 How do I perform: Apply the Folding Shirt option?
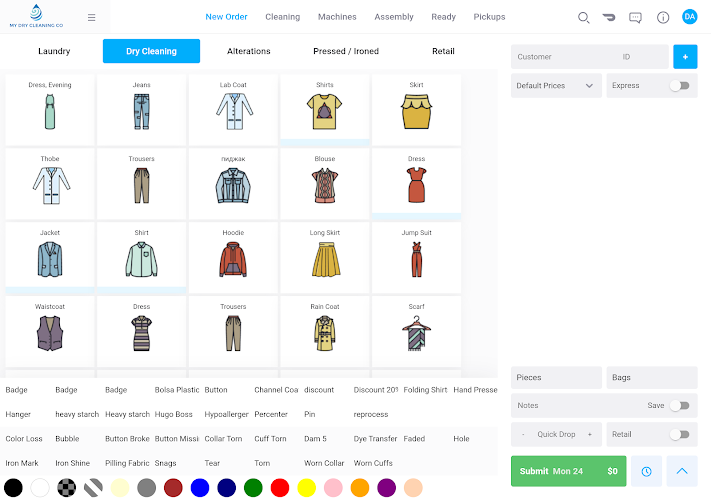click(x=425, y=390)
